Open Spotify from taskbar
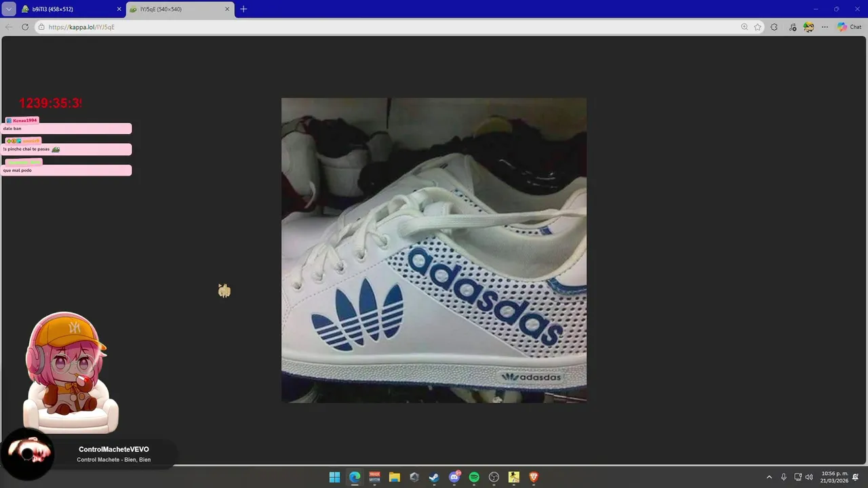This screenshot has height=488, width=868. click(474, 477)
